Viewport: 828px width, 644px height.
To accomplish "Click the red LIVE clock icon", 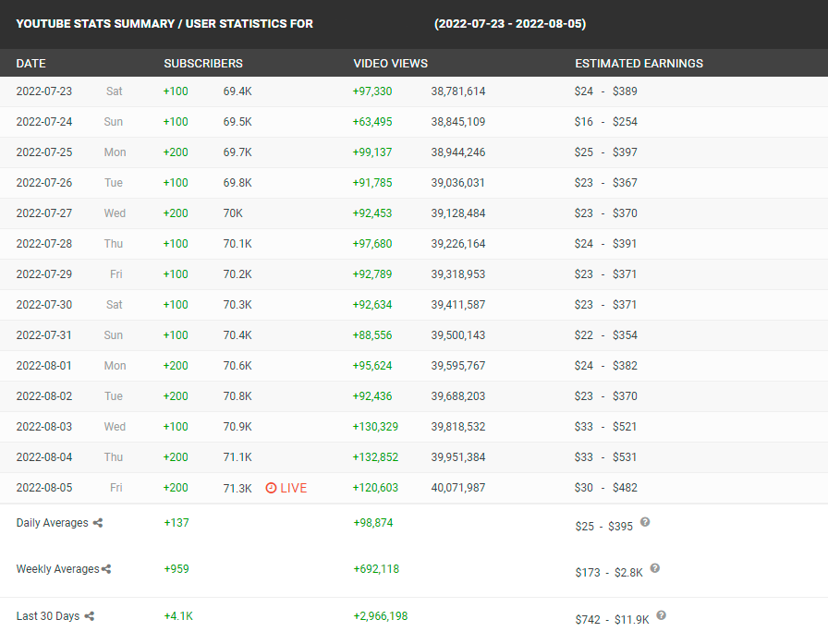I will pos(271,488).
